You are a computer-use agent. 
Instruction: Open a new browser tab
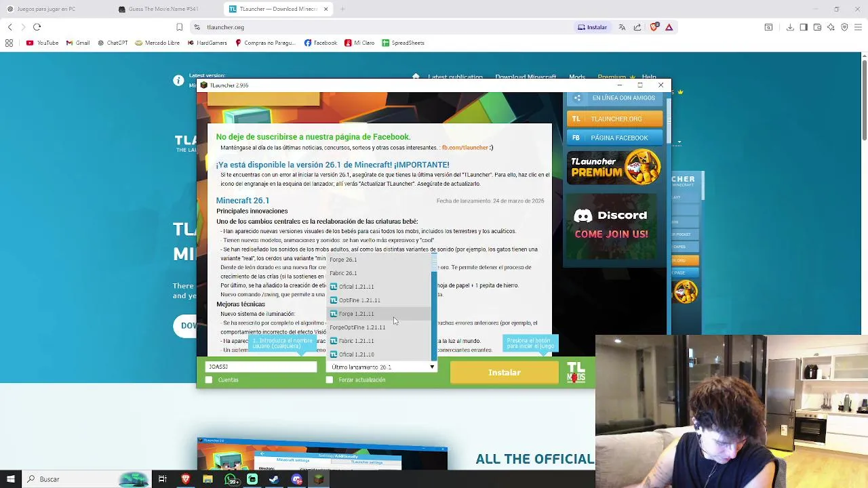coord(342,9)
